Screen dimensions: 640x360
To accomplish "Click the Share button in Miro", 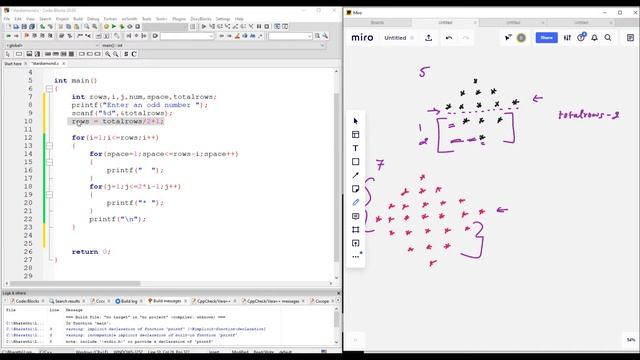I will [547, 38].
